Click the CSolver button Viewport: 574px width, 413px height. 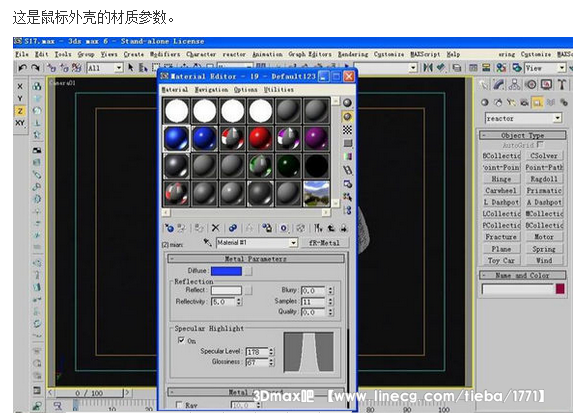544,156
